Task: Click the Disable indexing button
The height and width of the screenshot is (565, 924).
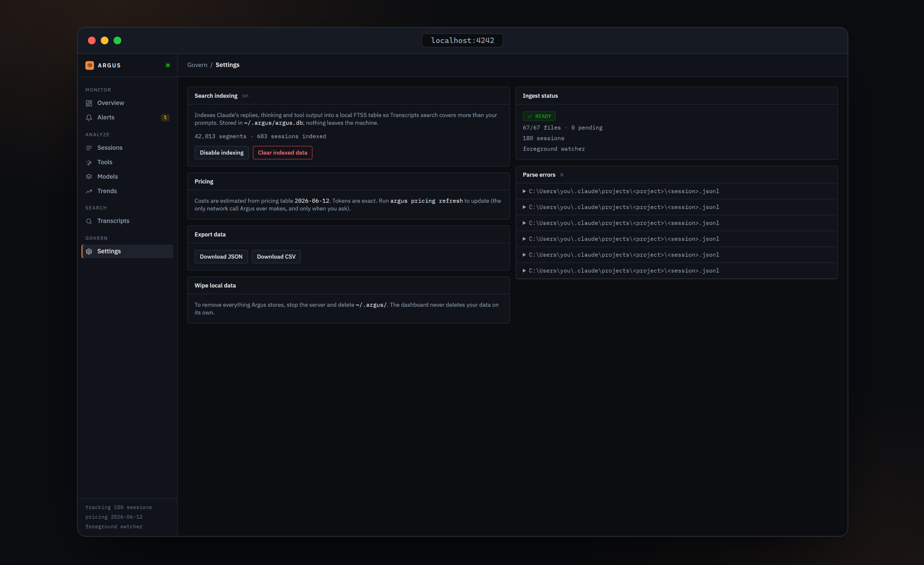Action: click(x=222, y=153)
